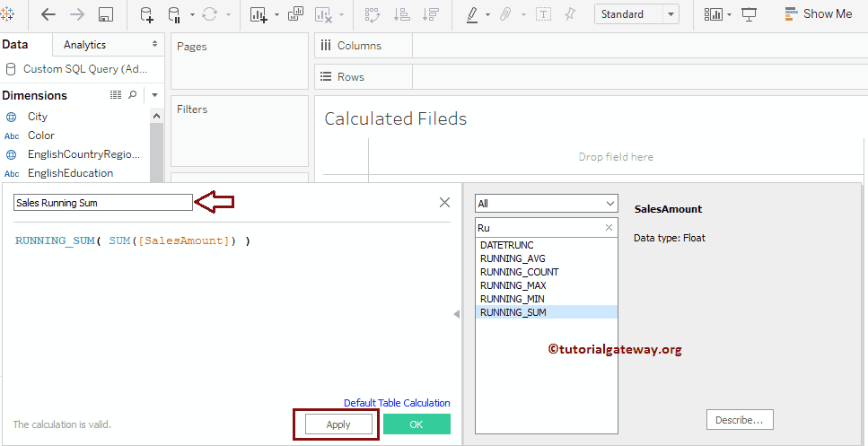This screenshot has height=446, width=868.
Task: Open the New Worksheet dropdown arrow
Action: point(276,15)
